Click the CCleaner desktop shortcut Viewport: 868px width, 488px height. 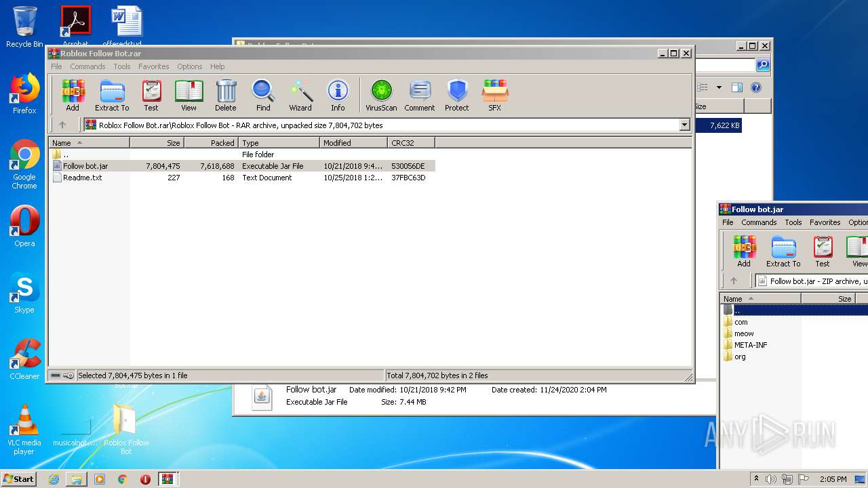24,359
